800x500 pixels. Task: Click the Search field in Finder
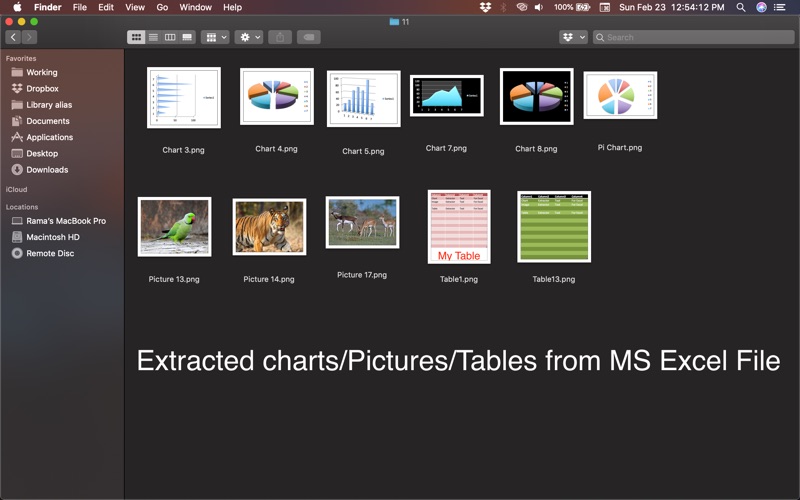point(694,37)
